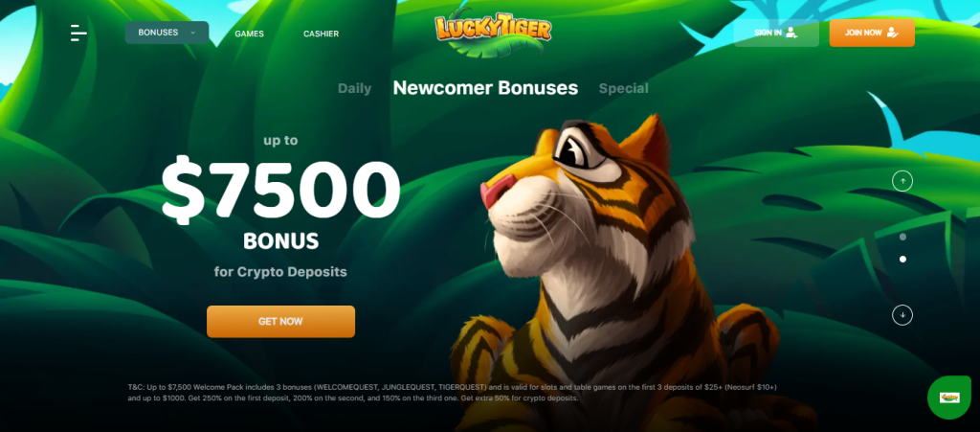Switch to the Daily bonuses tab

(x=354, y=89)
